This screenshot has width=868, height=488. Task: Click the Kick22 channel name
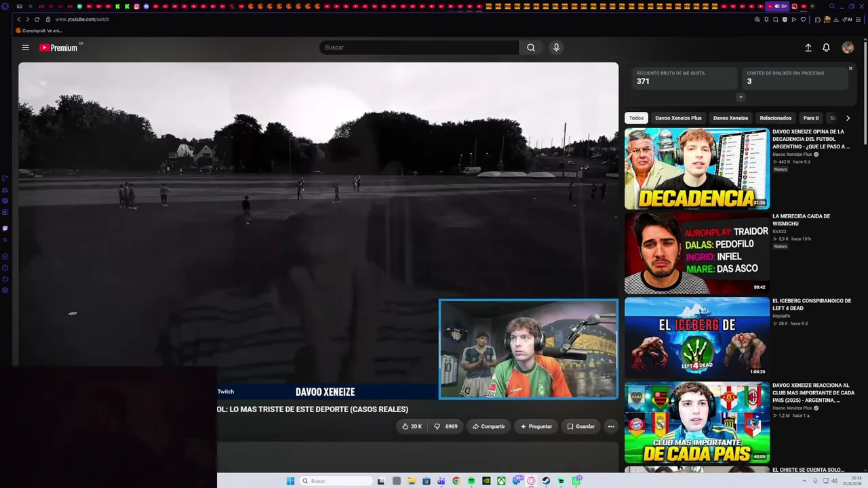pos(779,232)
